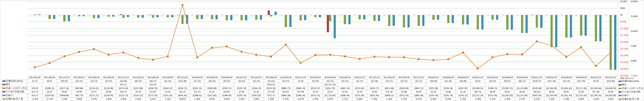This screenshot has height=101, width=644.
Task: Select the cell showing 18.81%
Action: 183,99
